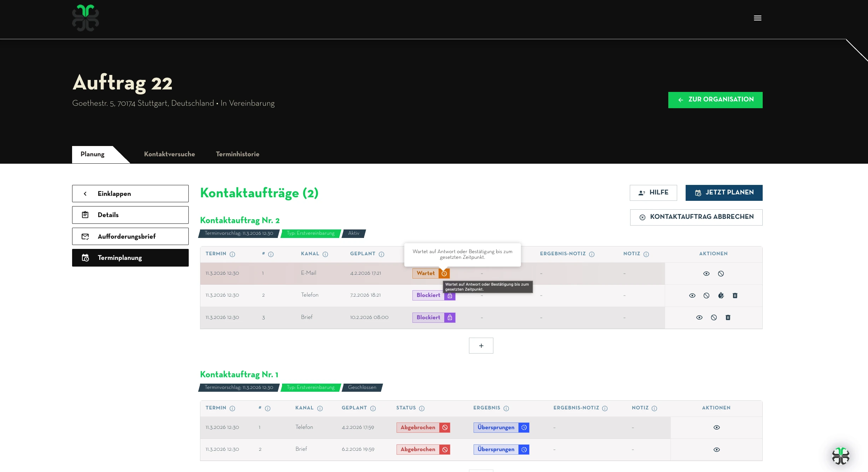868x472 pixels.
Task: Open the Terminhistorie tab
Action: click(237, 154)
